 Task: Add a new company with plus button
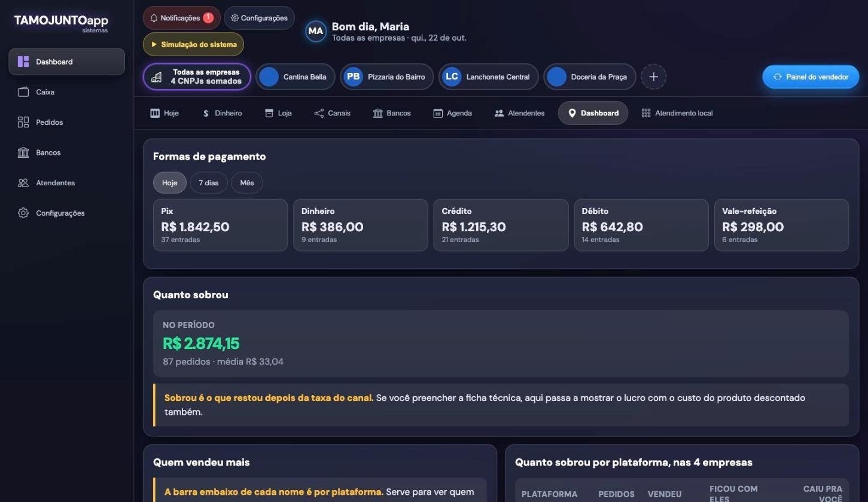[653, 77]
